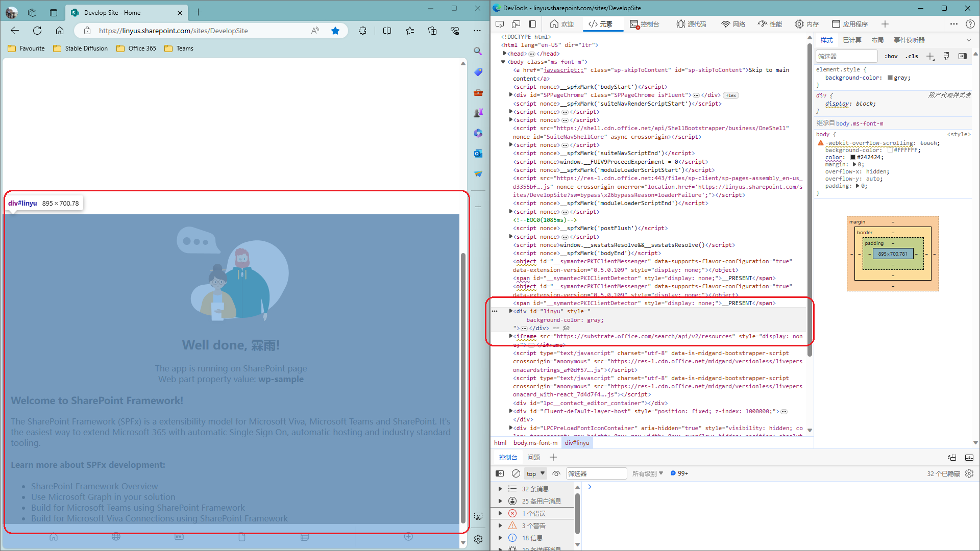Open Outlook in the Edge sidebar
Image resolution: width=980 pixels, height=551 pixels.
[478, 153]
